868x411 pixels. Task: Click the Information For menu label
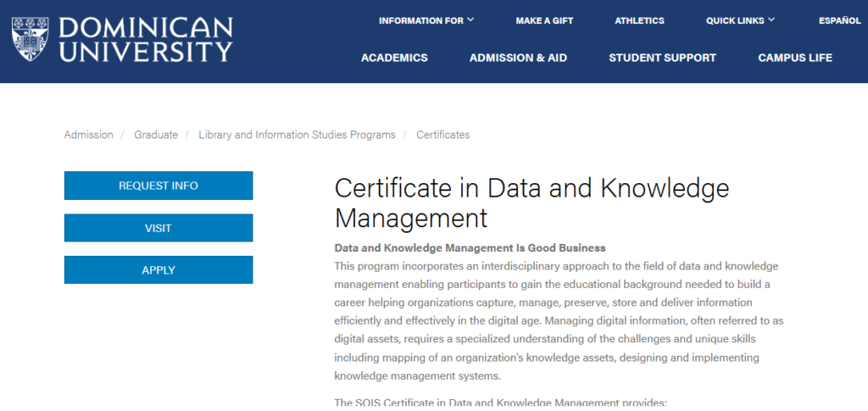click(x=420, y=21)
